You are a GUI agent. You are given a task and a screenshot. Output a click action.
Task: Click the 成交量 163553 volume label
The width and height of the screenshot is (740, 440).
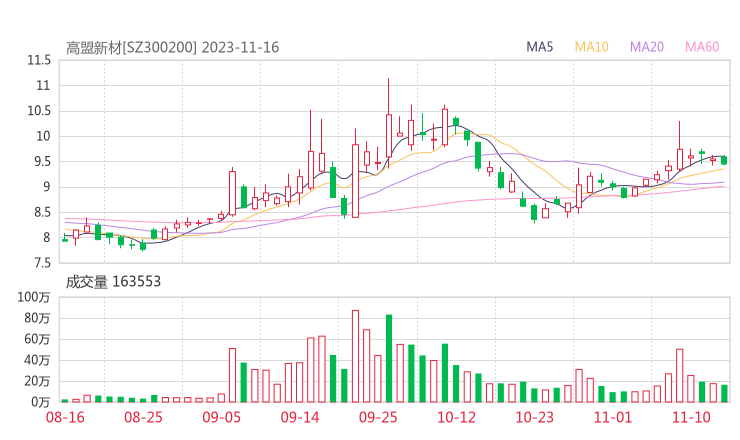[x=113, y=282]
